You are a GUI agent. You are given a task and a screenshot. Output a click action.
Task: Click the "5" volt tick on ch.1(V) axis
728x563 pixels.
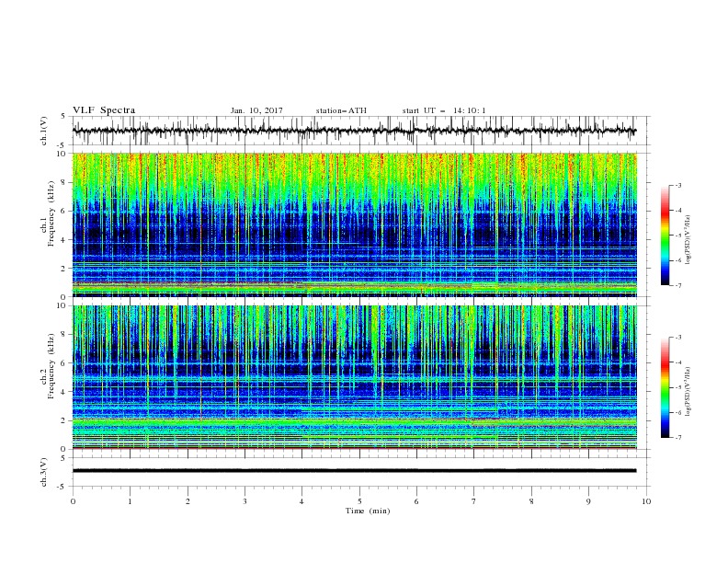63,117
